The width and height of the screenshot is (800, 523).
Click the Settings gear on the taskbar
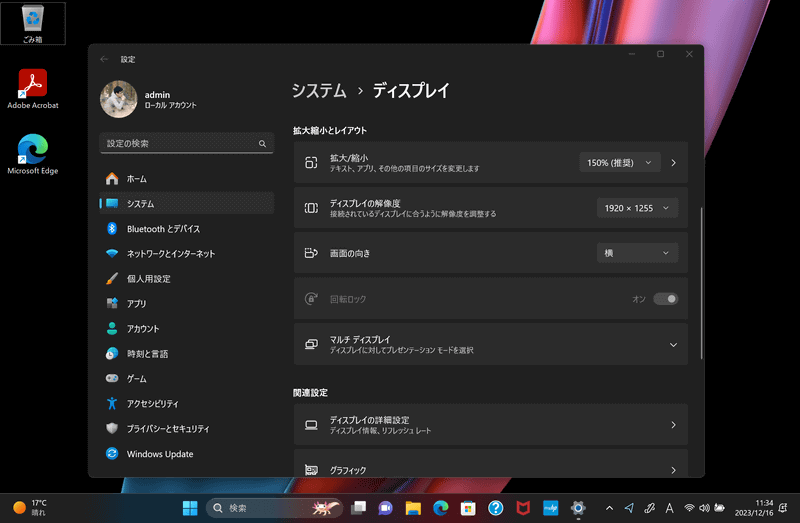(578, 508)
